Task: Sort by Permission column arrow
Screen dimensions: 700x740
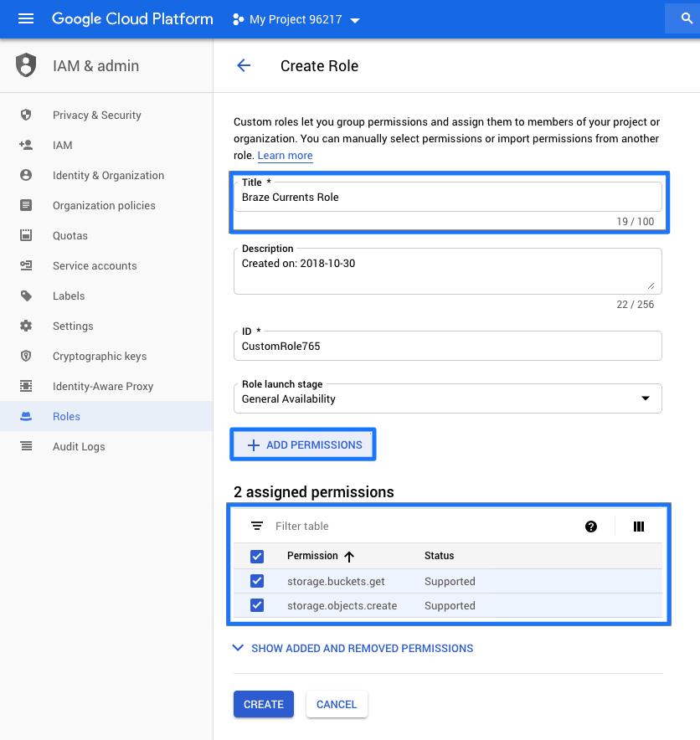Action: 349,557
